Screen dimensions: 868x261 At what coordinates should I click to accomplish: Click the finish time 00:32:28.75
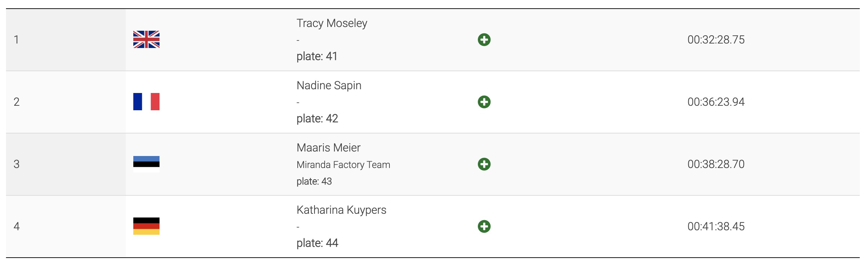point(716,40)
